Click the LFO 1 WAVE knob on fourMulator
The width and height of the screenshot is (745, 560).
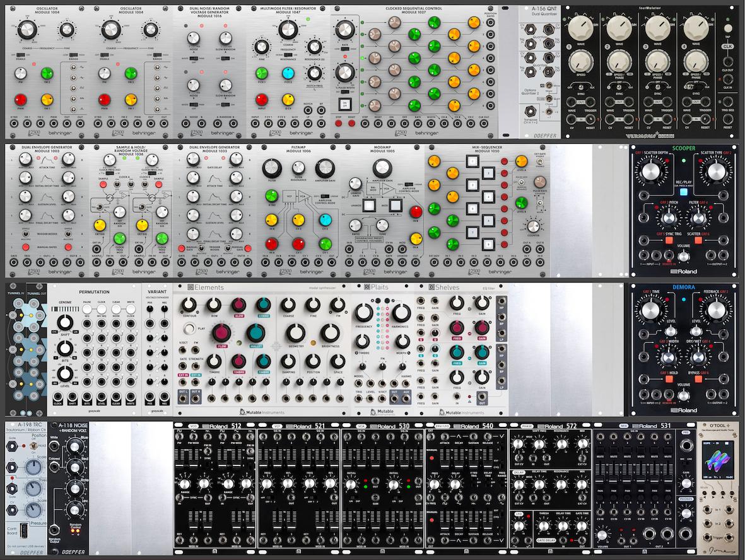coord(579,28)
